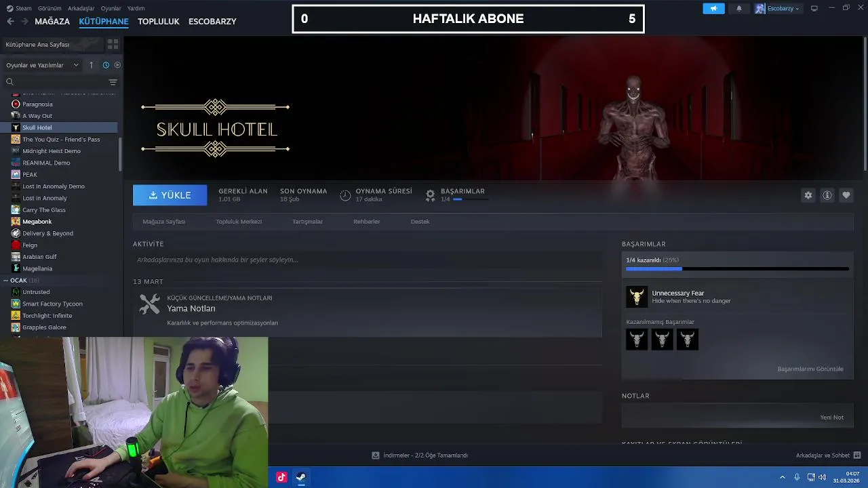The image size is (868, 488).
Task: Open the Skull Hotel settings gear icon
Action: pyautogui.click(x=808, y=195)
